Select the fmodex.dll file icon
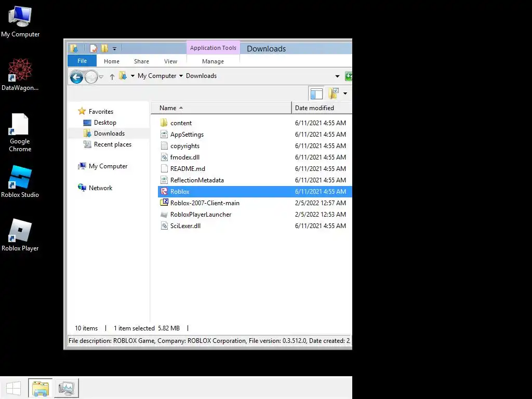 [x=164, y=157]
